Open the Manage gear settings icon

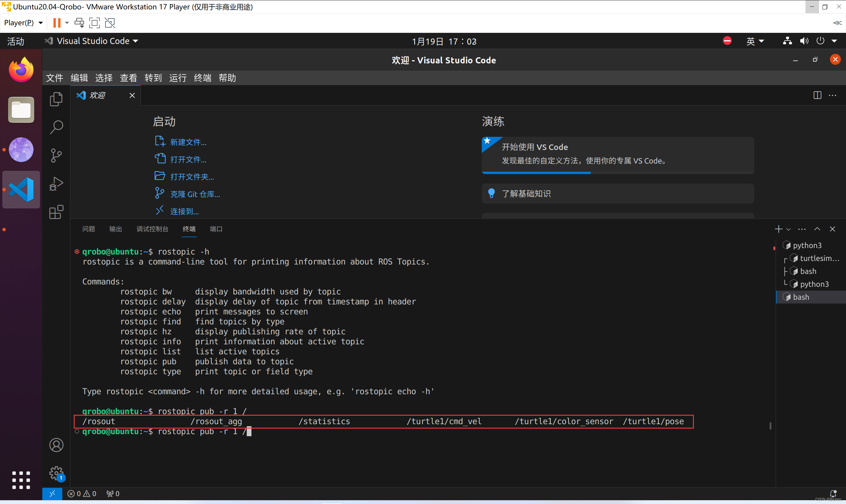pos(56,473)
